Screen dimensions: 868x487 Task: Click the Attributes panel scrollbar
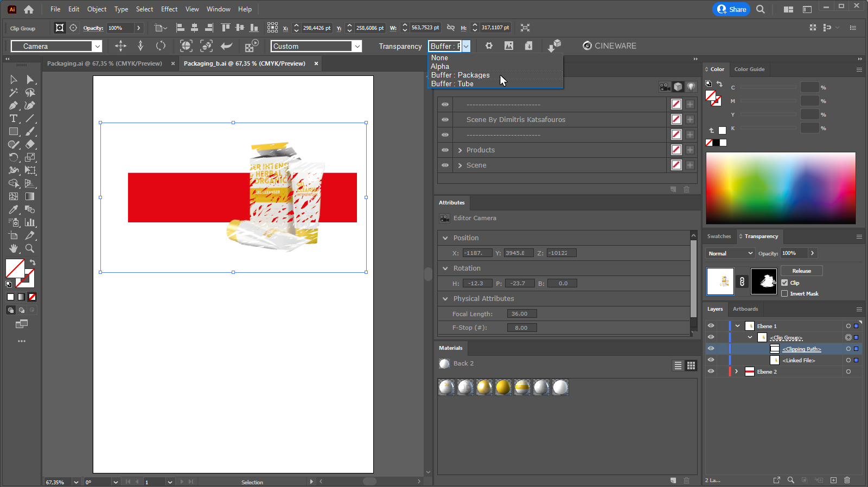pos(693,279)
